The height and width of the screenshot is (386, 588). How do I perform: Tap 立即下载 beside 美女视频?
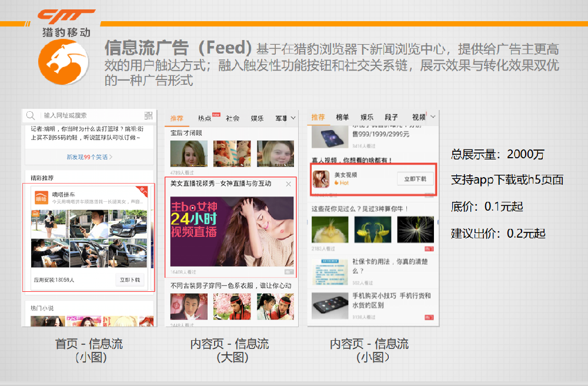pyautogui.click(x=416, y=178)
